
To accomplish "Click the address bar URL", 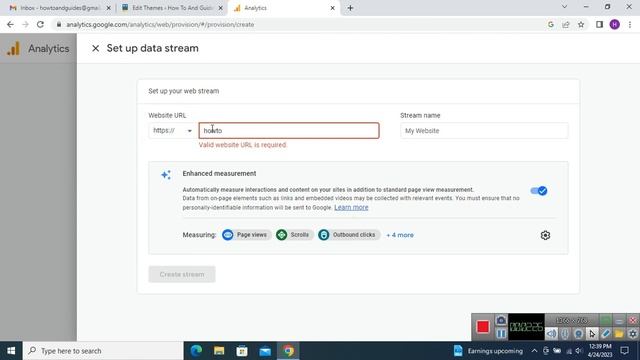I will [x=160, y=24].
